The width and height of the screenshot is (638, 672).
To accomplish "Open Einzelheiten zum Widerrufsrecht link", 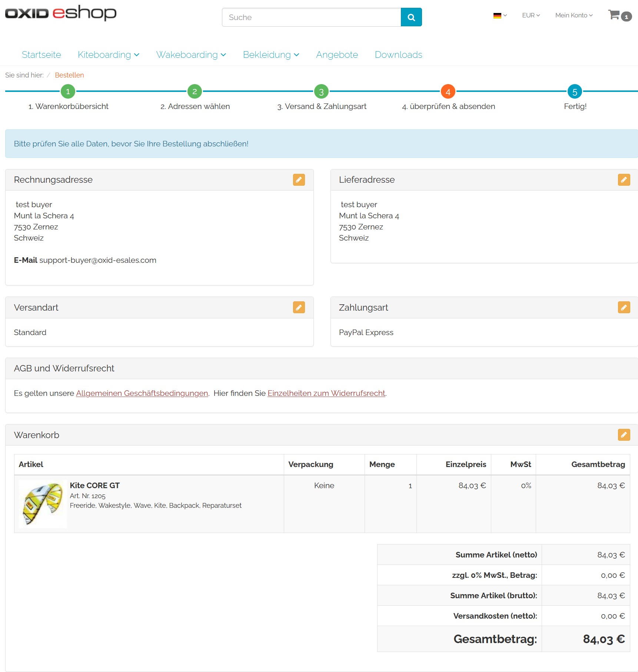I will click(x=326, y=393).
